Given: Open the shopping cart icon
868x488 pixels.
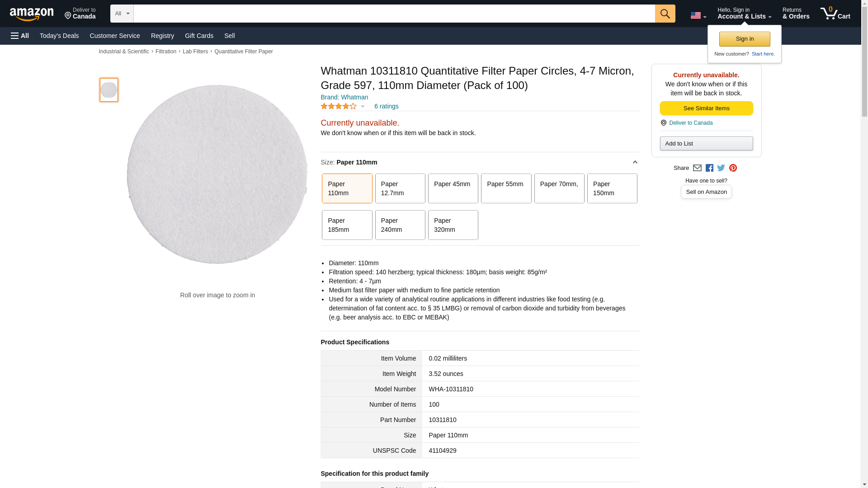Looking at the screenshot, I should (835, 14).
